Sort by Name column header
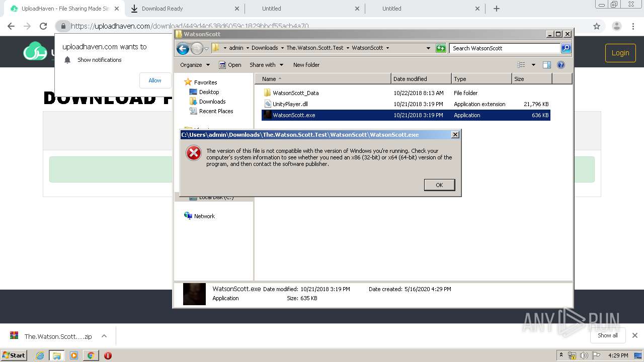Screen dimensions: 644x362 tap(323, 79)
